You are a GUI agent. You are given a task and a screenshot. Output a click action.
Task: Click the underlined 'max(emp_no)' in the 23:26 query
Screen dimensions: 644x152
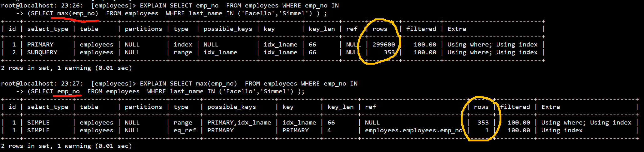click(78, 13)
